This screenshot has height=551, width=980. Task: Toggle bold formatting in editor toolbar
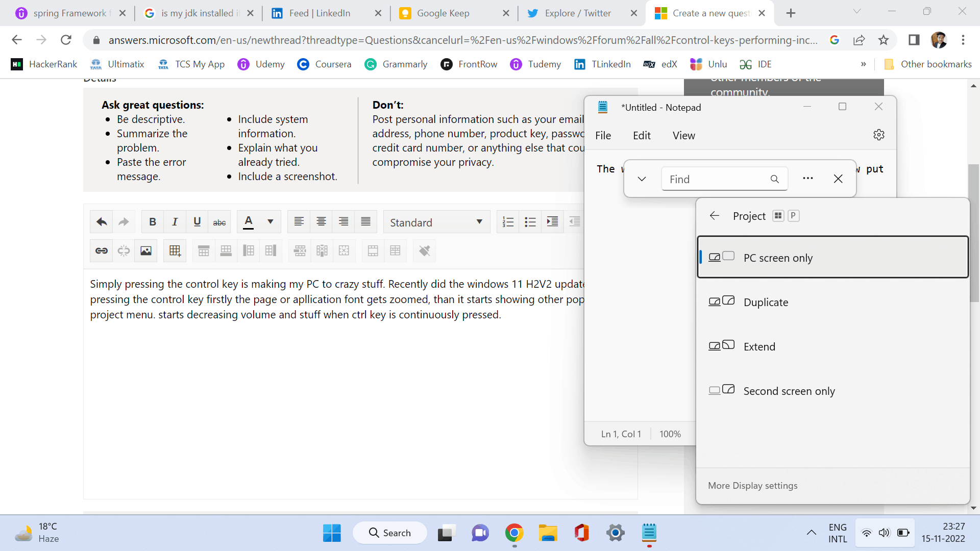click(152, 222)
